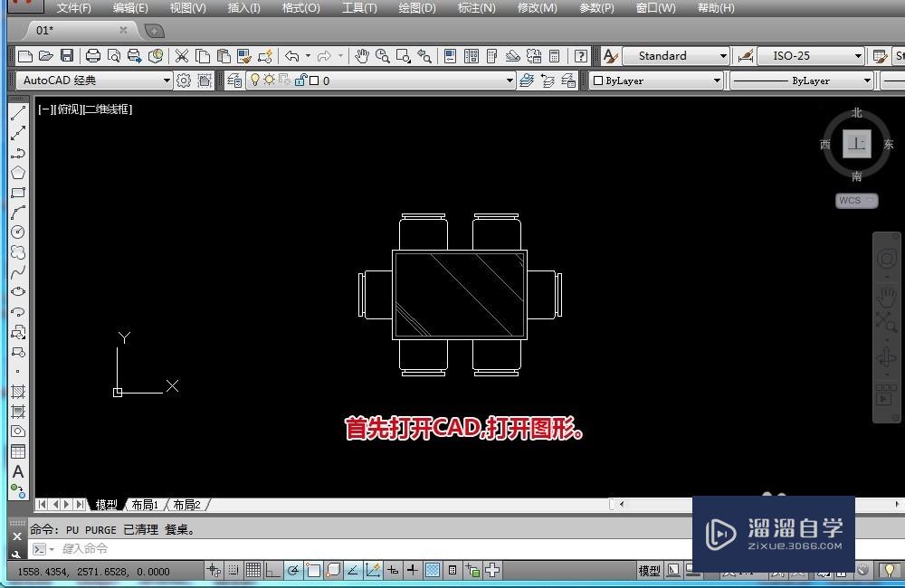Open the Plot Preview icon

point(114,56)
